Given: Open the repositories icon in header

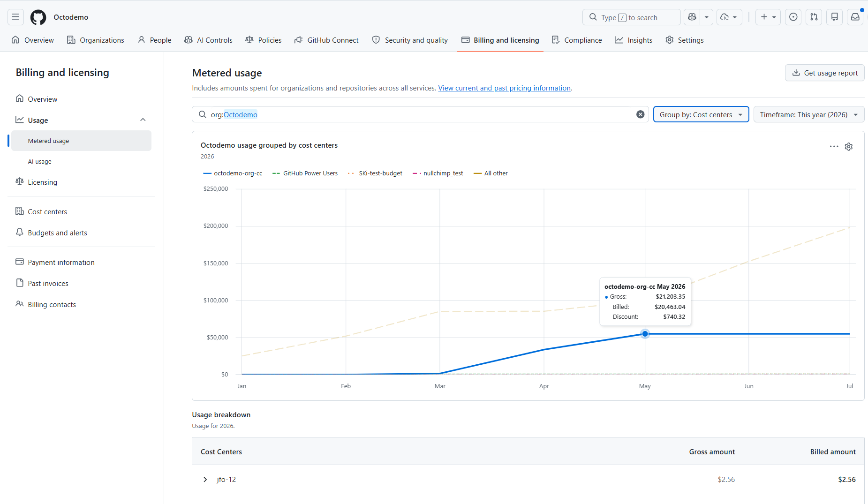Looking at the screenshot, I should click(835, 17).
